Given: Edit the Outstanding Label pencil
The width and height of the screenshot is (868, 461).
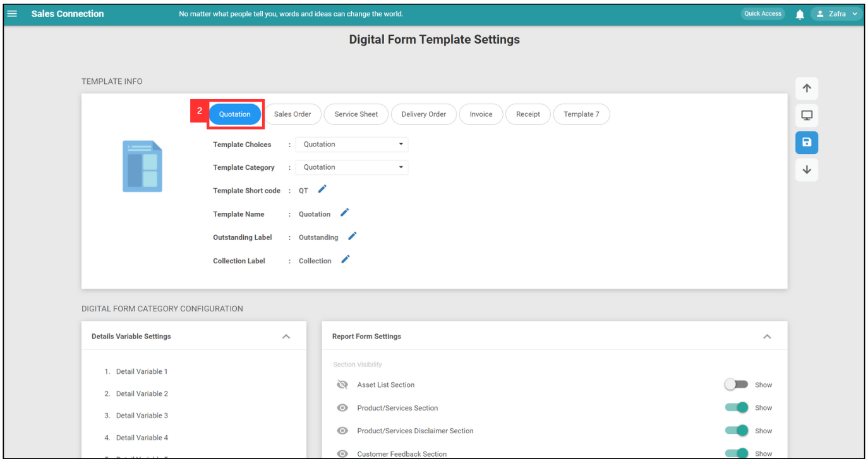Looking at the screenshot, I should click(x=353, y=236).
